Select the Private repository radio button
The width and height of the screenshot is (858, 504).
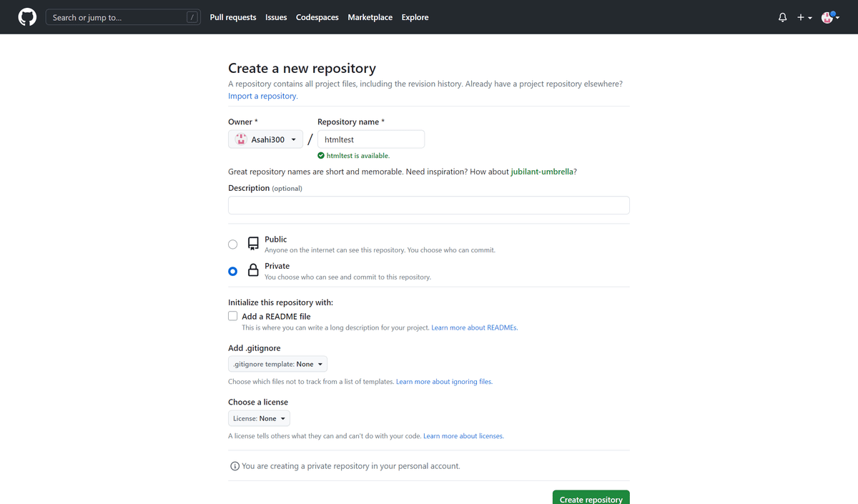coord(232,271)
